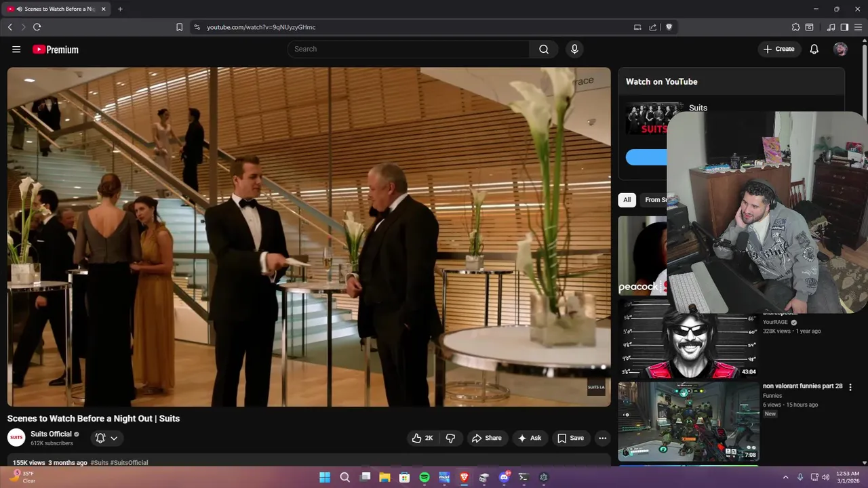
Task: Open media playback controls music note icon
Action: tap(831, 27)
